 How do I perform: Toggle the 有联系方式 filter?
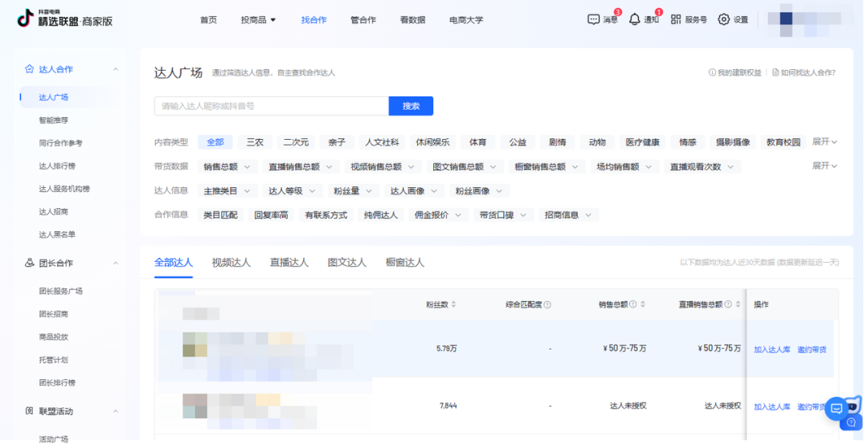[x=326, y=214]
